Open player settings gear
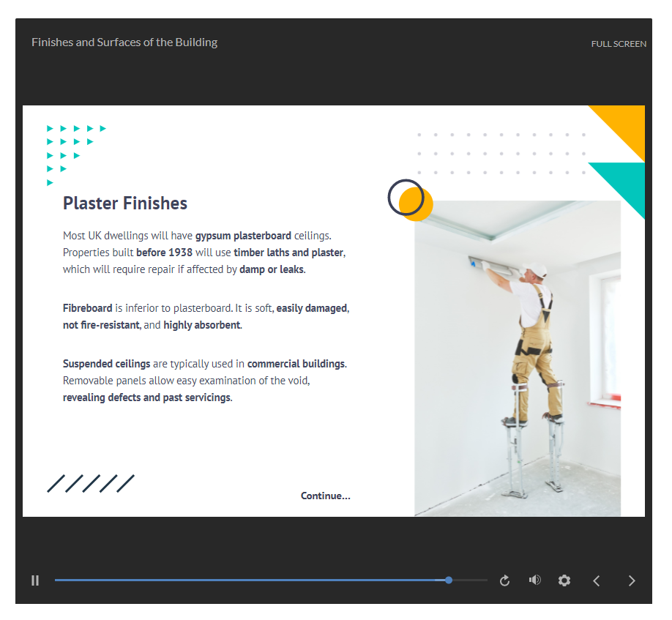 pos(564,580)
